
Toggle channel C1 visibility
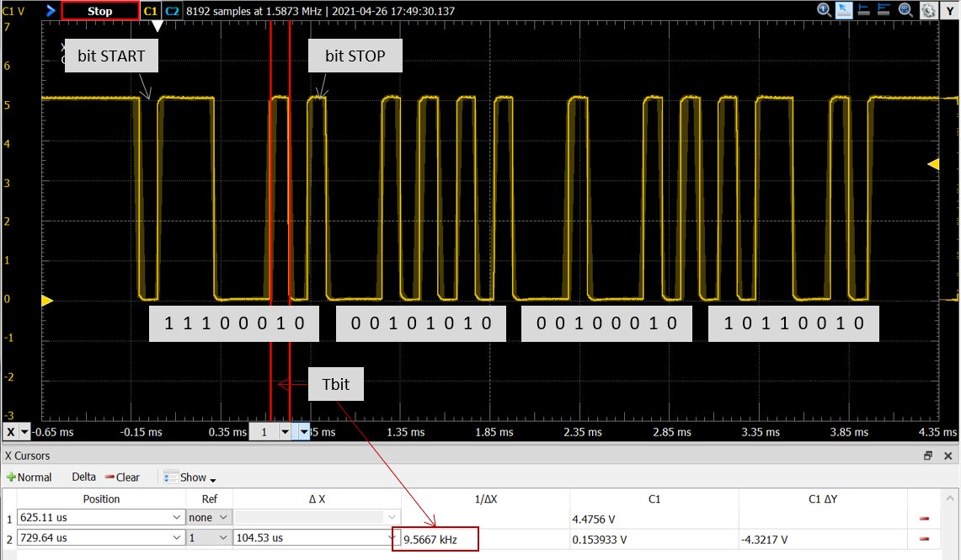149,10
